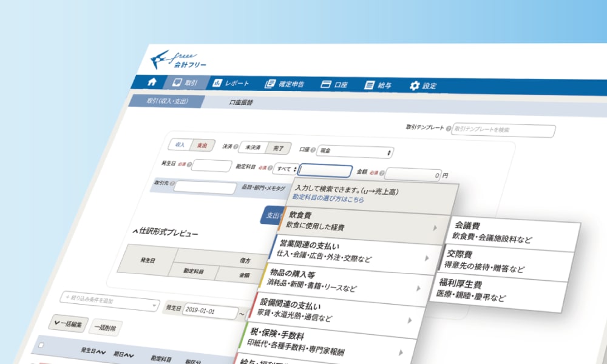This screenshot has width=607, height=364.
Task: Click the blue 支出 register button
Action: click(x=274, y=215)
